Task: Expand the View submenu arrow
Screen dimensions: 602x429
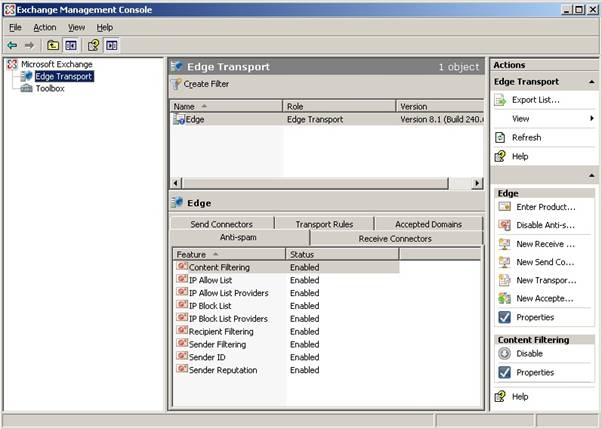Action: coord(592,119)
